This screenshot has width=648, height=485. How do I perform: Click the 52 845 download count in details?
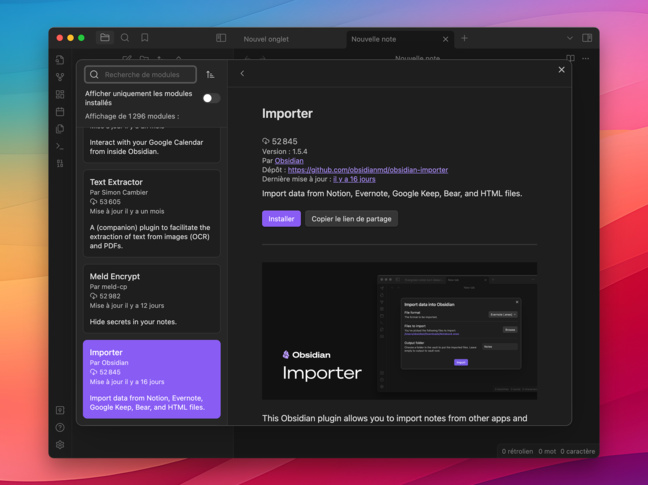(x=280, y=141)
